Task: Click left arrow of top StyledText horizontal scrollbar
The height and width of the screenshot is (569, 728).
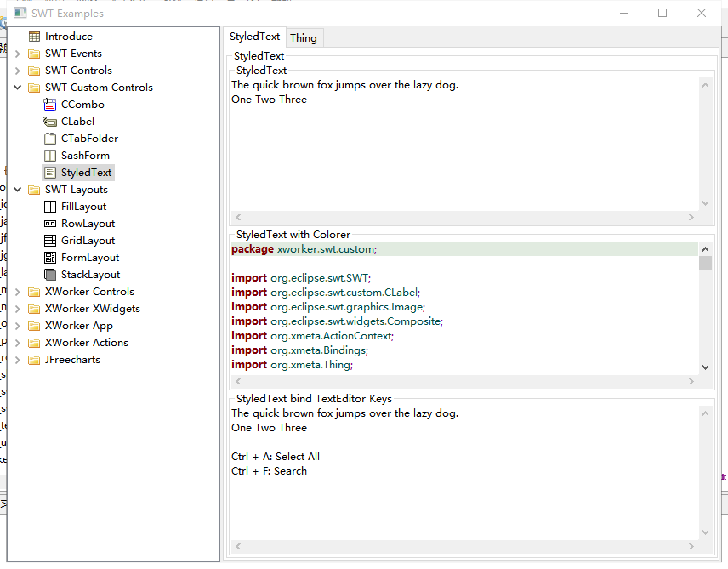Action: click(238, 218)
